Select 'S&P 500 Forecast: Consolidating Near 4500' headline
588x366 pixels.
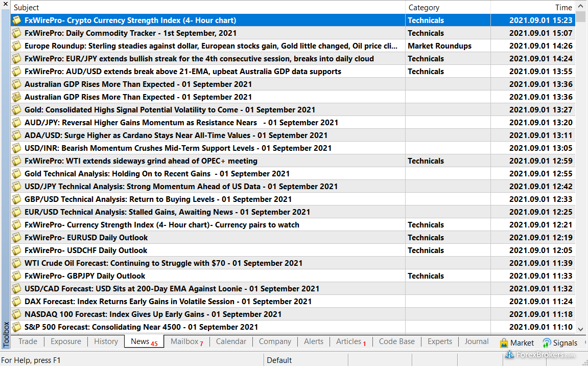141,327
